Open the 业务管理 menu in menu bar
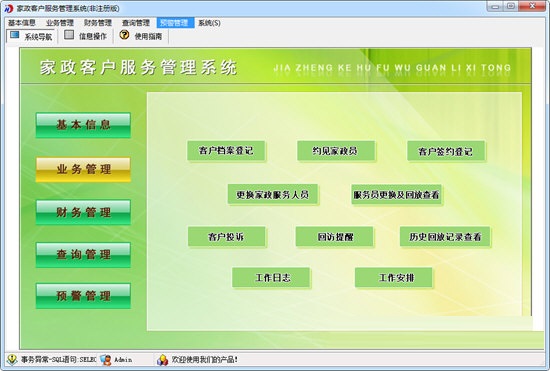Viewport: 550px width, 371px height. [x=60, y=23]
